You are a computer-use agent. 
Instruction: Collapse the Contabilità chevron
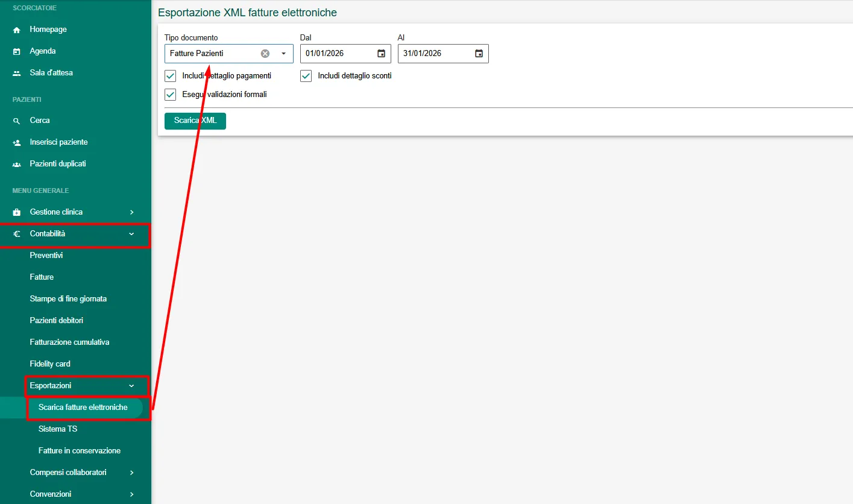(x=131, y=234)
